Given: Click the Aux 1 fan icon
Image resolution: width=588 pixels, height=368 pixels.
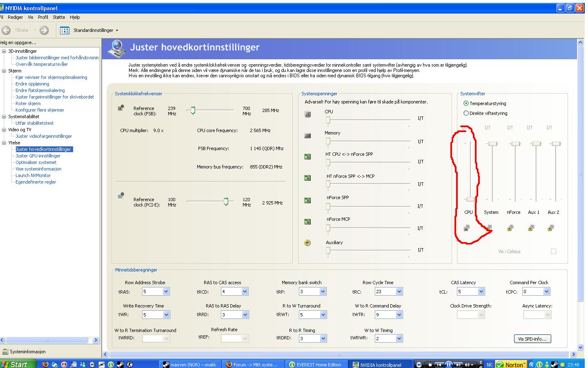Looking at the screenshot, I should coord(530,228).
